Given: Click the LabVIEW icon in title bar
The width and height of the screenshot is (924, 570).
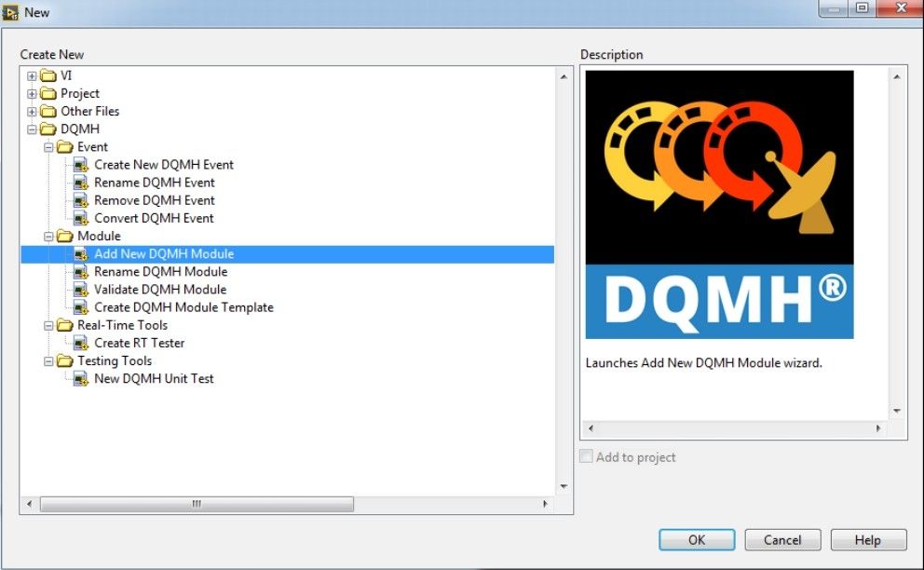Looking at the screenshot, I should coord(10,12).
